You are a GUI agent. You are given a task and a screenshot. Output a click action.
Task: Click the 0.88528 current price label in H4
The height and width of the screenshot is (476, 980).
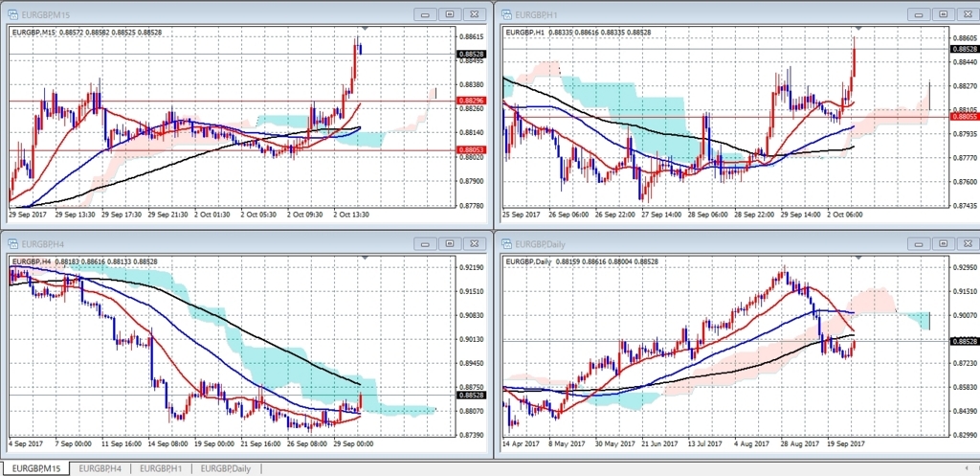pos(472,396)
